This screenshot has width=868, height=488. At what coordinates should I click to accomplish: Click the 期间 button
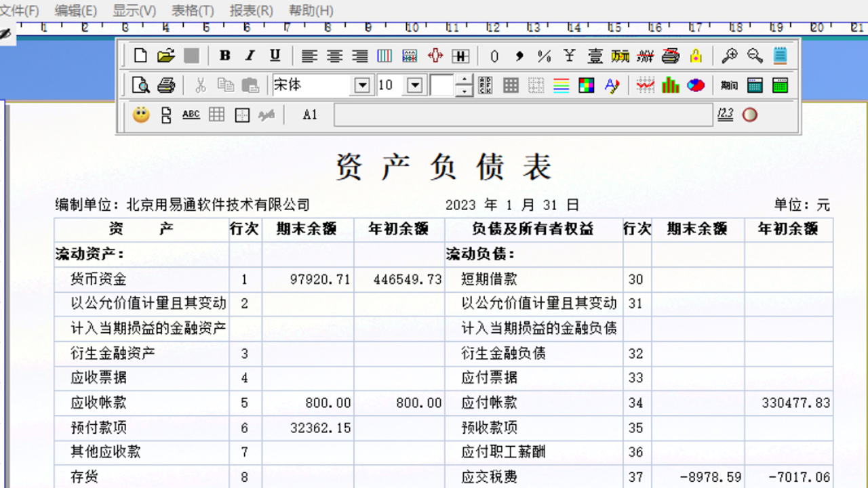click(731, 86)
